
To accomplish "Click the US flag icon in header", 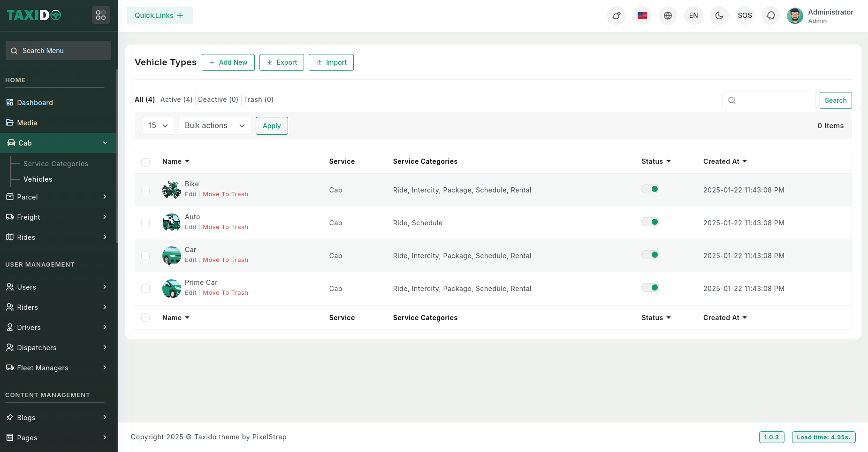I will (642, 15).
